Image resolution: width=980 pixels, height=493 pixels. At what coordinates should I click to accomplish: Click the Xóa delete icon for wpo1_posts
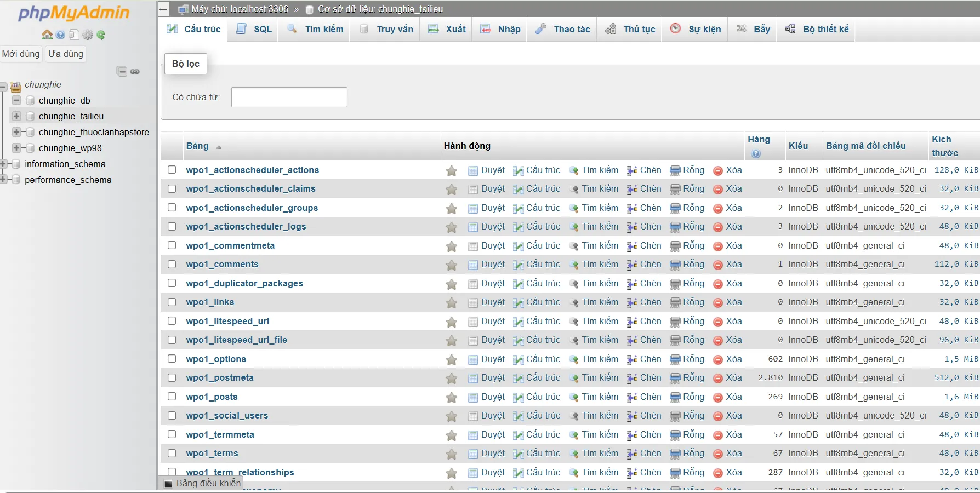point(718,398)
